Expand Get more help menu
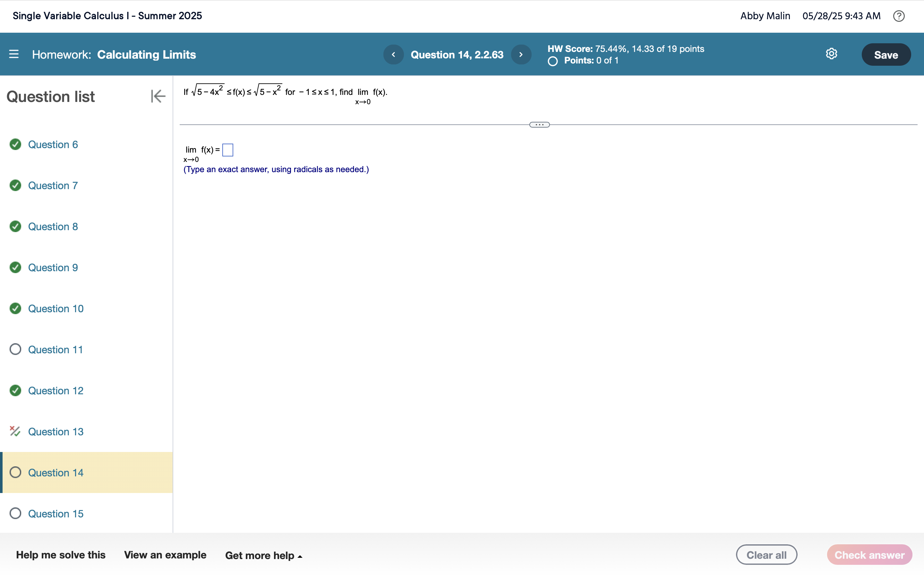The height and width of the screenshot is (577, 924). 263,555
